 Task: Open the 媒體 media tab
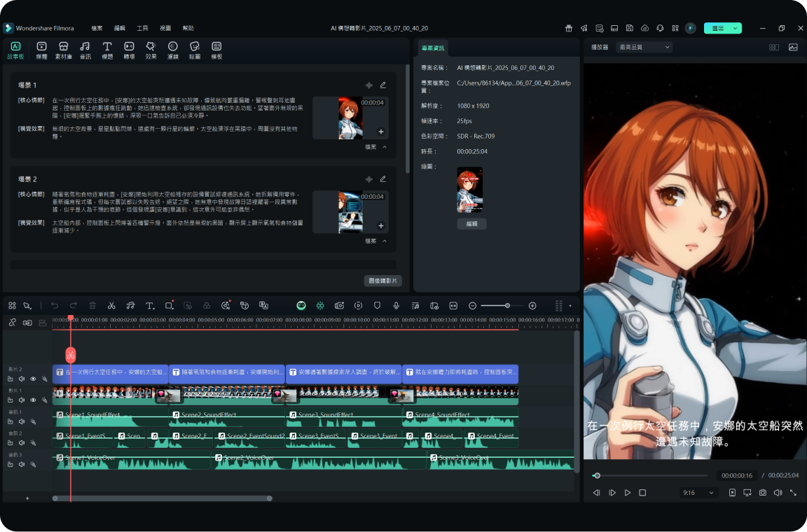[42, 50]
